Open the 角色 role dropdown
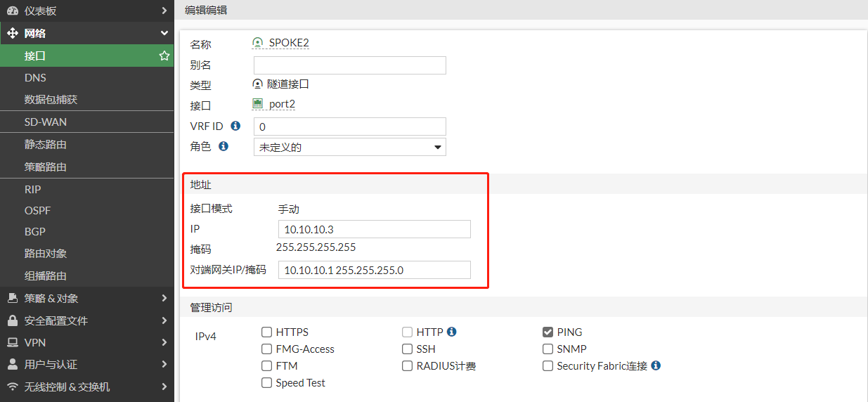 pos(349,147)
